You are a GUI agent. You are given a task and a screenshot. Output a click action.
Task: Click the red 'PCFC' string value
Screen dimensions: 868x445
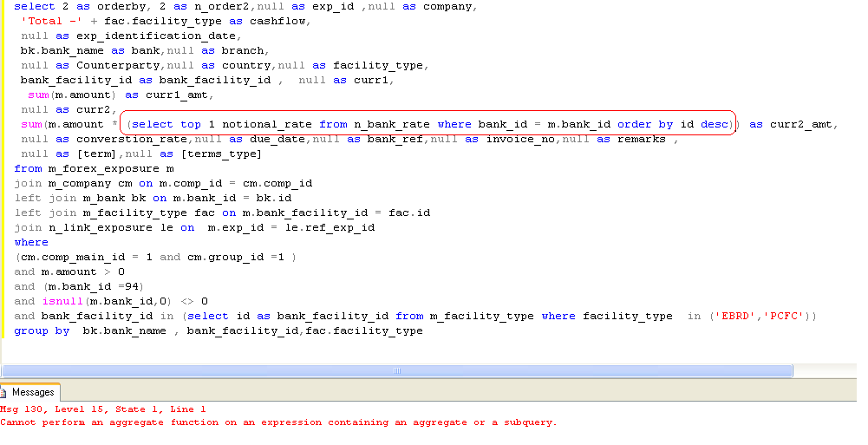click(784, 316)
